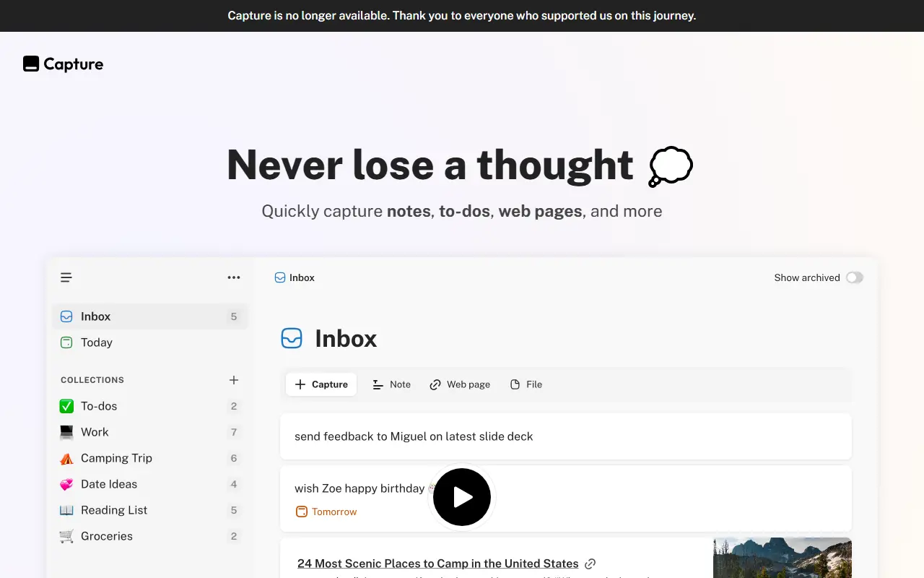Open the Inbox item in sidebar

tap(150, 316)
